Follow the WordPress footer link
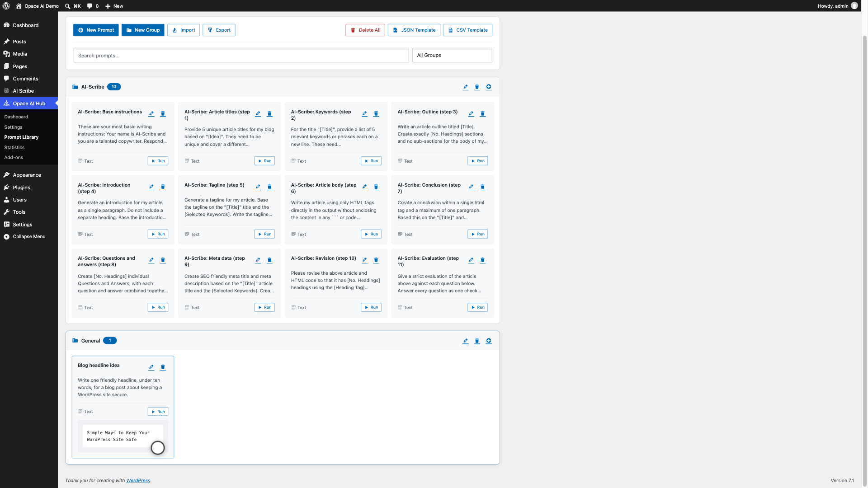Viewport: 868px width, 488px height. [138, 481]
